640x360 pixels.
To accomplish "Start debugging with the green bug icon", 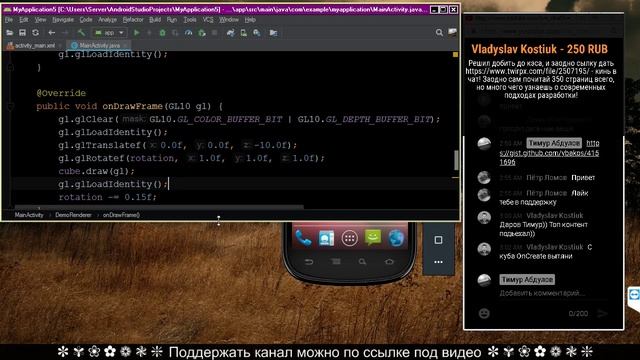I will (162, 33).
